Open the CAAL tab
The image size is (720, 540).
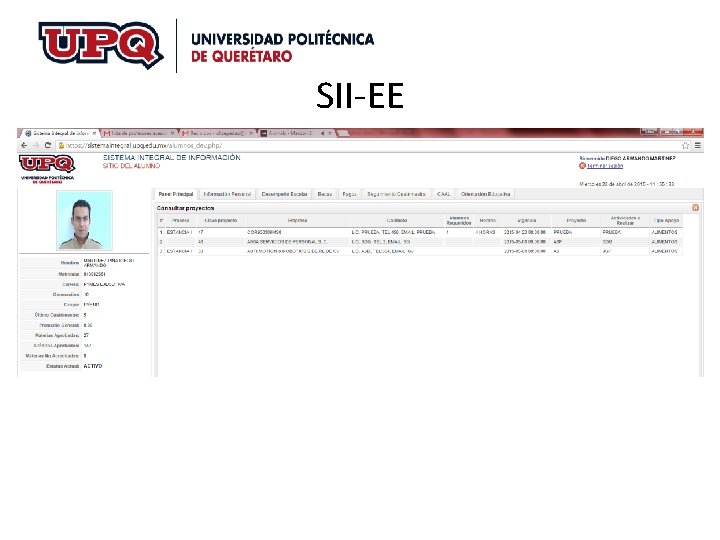pyautogui.click(x=444, y=194)
